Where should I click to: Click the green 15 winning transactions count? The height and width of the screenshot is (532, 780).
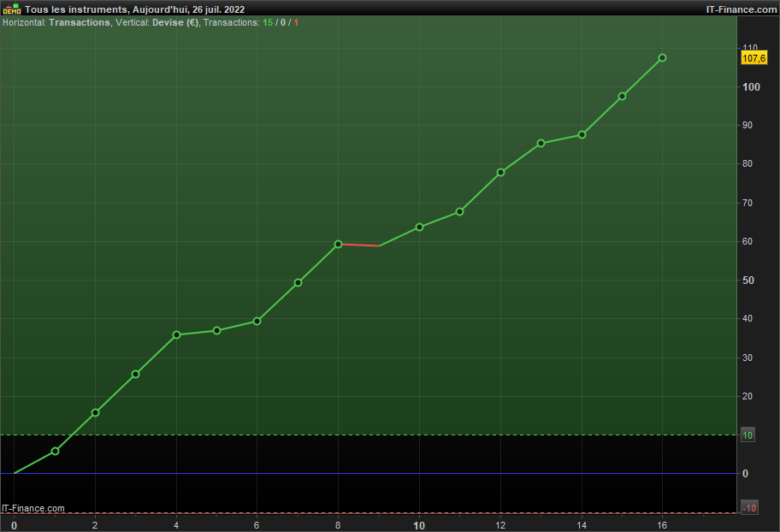pos(268,22)
